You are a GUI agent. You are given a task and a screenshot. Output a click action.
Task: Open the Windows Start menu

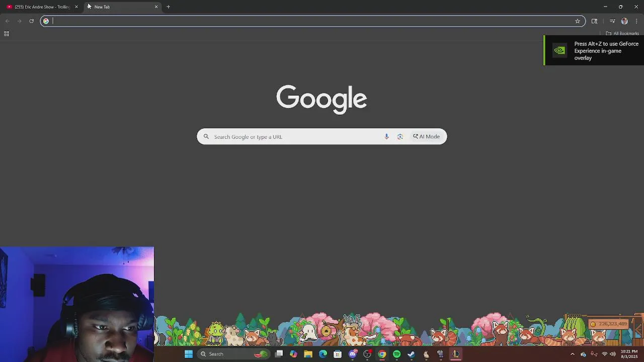(x=189, y=354)
